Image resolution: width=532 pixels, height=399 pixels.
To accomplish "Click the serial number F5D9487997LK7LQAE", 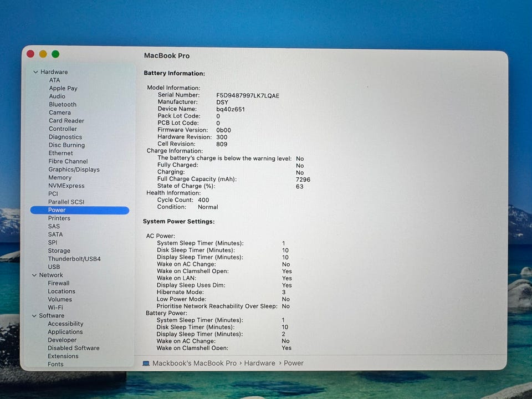I will pyautogui.click(x=248, y=96).
